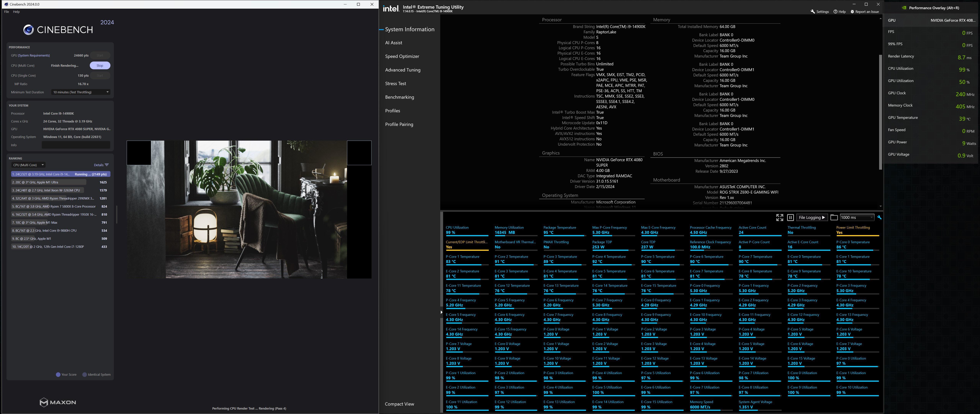Open Cinebench File menu

tap(7, 12)
